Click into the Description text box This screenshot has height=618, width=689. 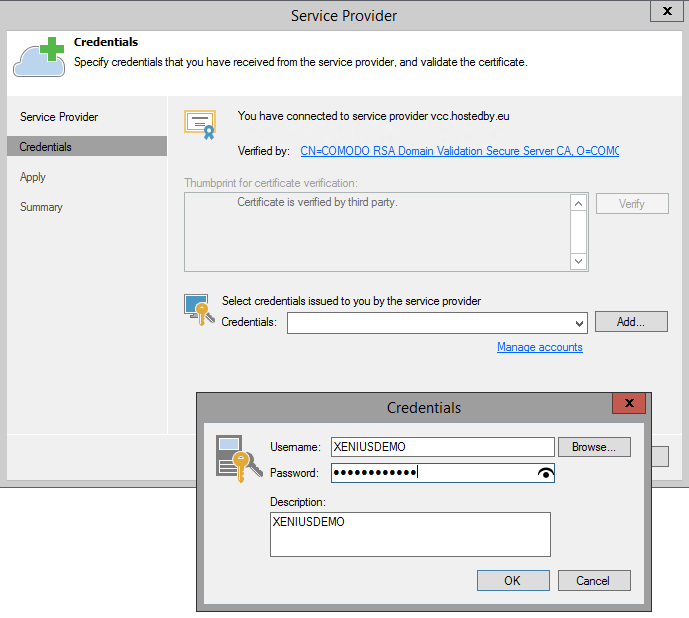tap(410, 534)
